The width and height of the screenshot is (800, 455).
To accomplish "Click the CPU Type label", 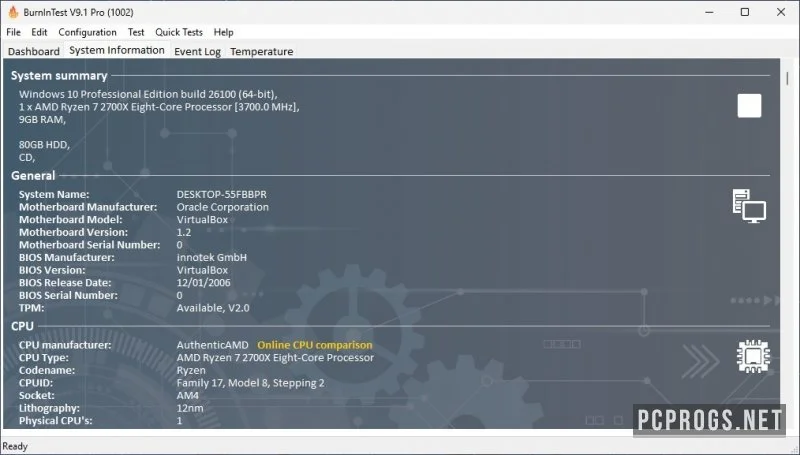I will [44, 358].
